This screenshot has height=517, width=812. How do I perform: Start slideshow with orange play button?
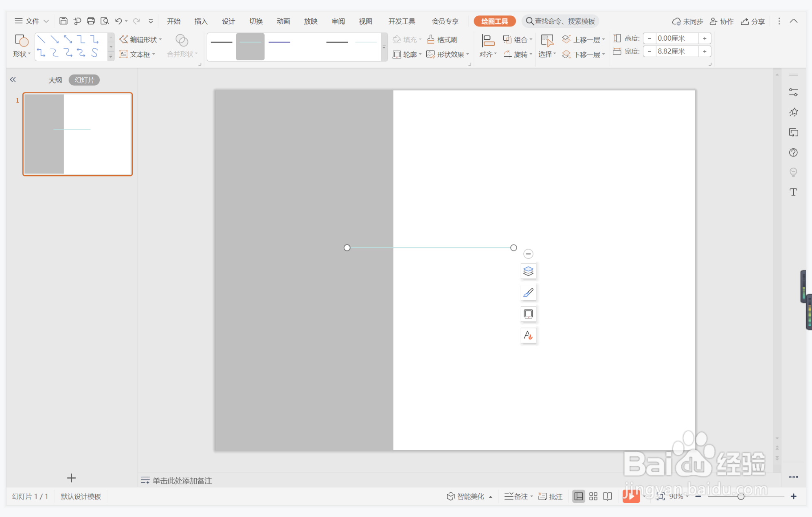630,496
